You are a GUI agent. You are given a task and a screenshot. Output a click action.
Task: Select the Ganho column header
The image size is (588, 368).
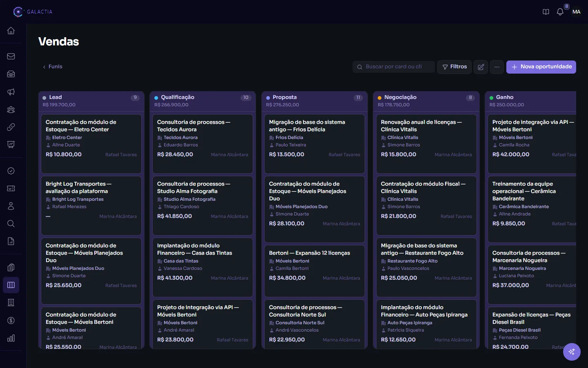coord(531,101)
